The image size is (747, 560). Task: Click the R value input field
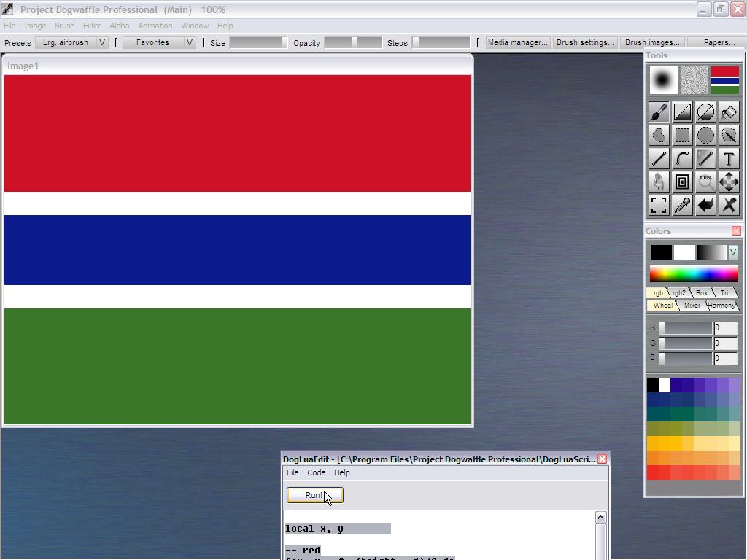click(725, 327)
